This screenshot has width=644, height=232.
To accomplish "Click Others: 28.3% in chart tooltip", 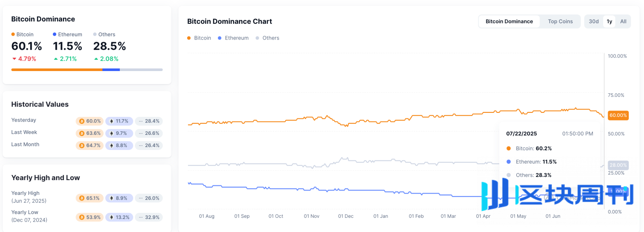I will click(529, 175).
